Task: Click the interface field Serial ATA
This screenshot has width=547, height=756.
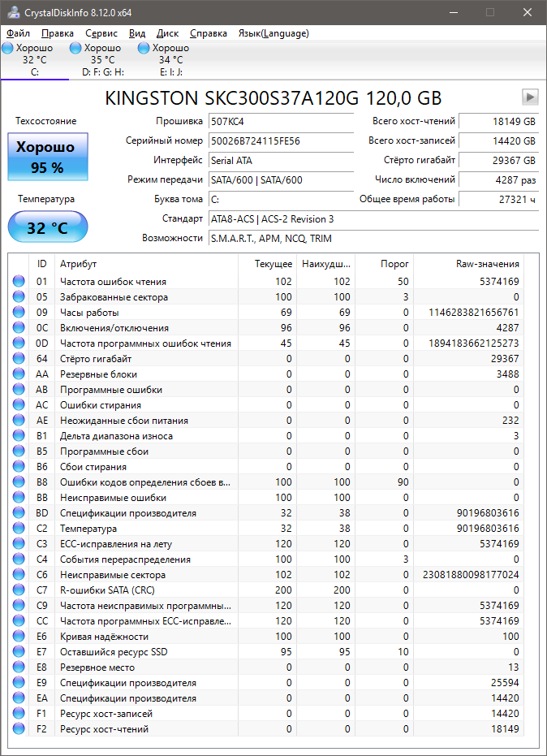Action: click(281, 161)
